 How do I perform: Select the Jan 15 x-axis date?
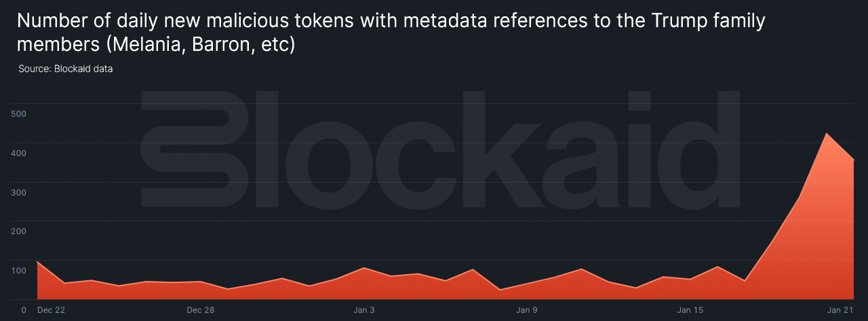(x=690, y=310)
